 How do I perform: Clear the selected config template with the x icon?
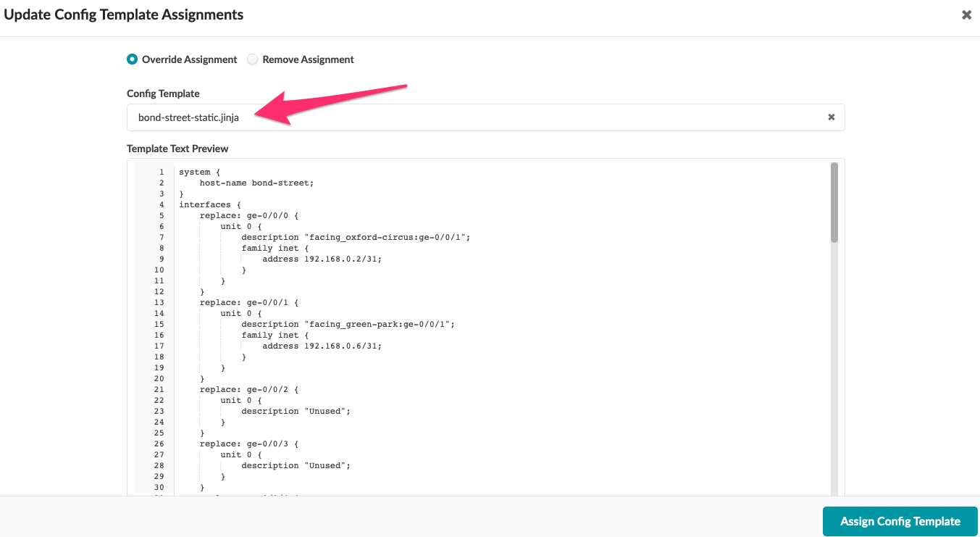pos(831,117)
